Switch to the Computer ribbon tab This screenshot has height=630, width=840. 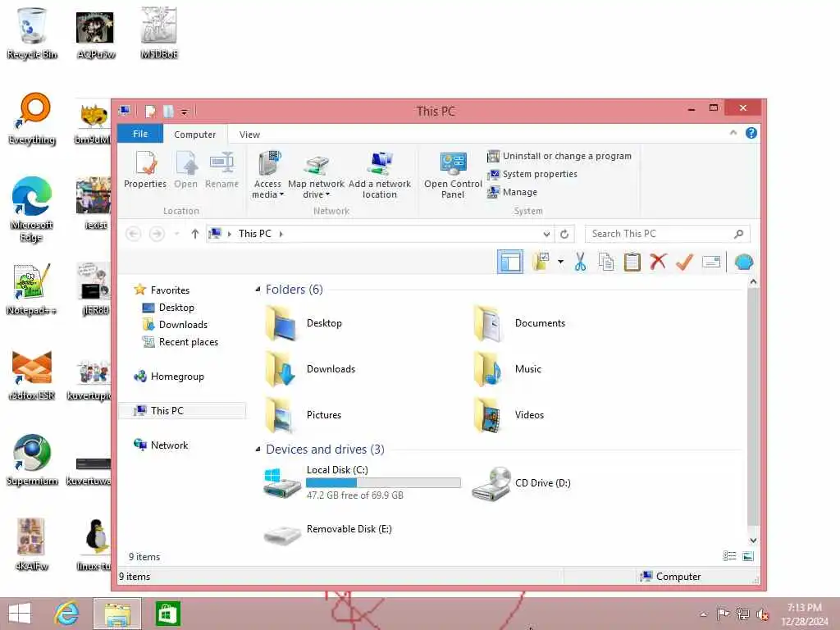coord(194,134)
